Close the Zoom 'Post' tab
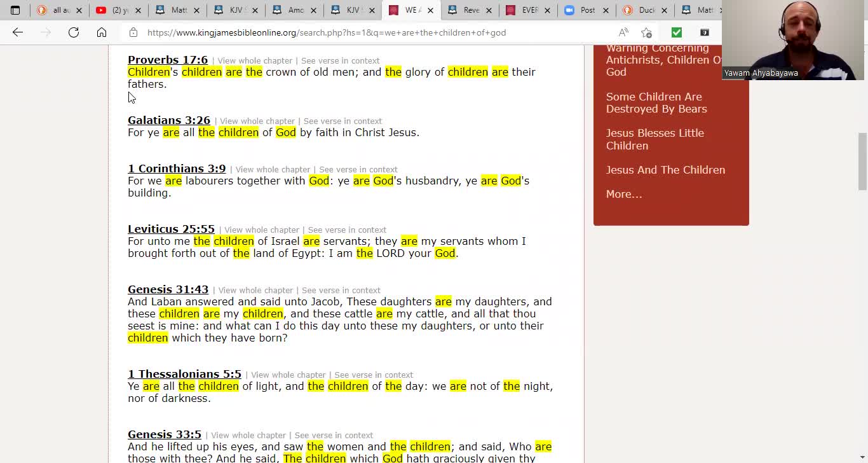Image resolution: width=868 pixels, height=463 pixels. pyautogui.click(x=606, y=10)
